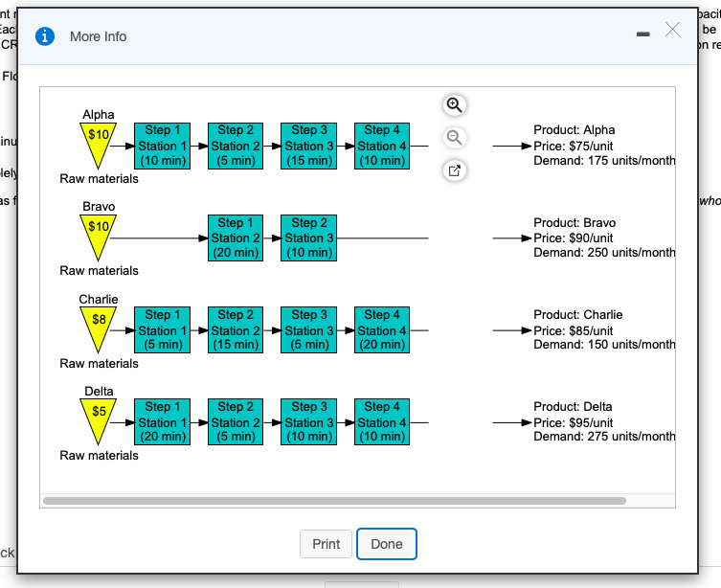Select Charlie Step 2 Station 2 box
Image resolution: width=721 pixels, height=588 pixels.
236,330
